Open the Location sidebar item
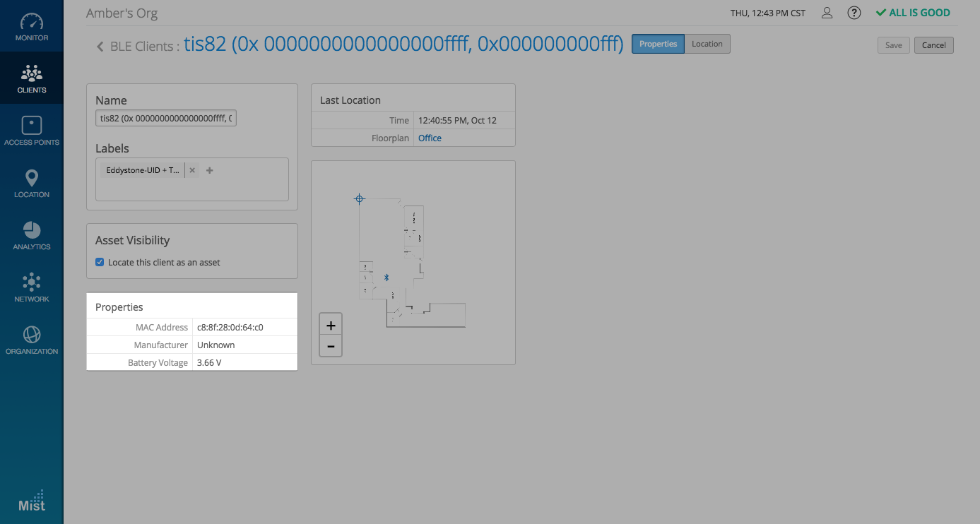This screenshot has width=980, height=524. (x=32, y=183)
